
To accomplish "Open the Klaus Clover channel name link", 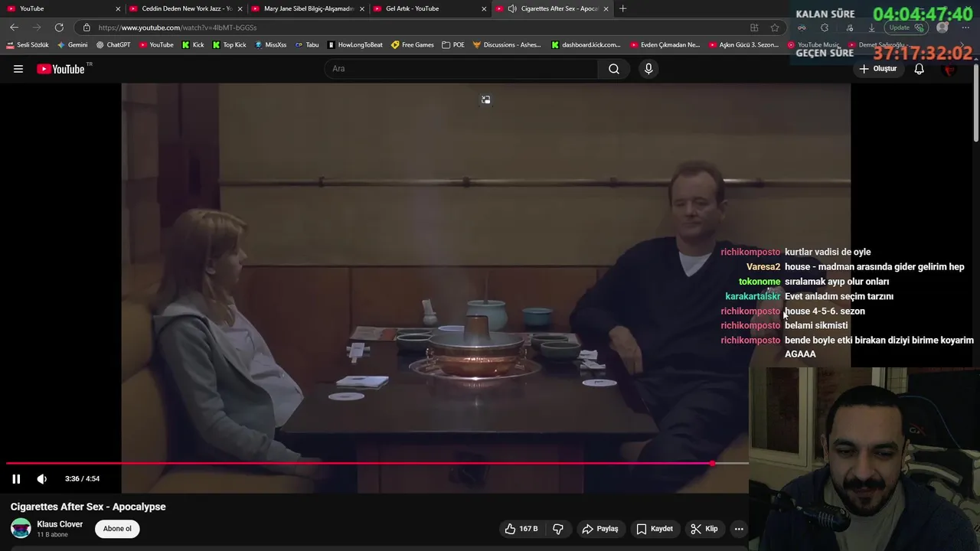I will 60,524.
